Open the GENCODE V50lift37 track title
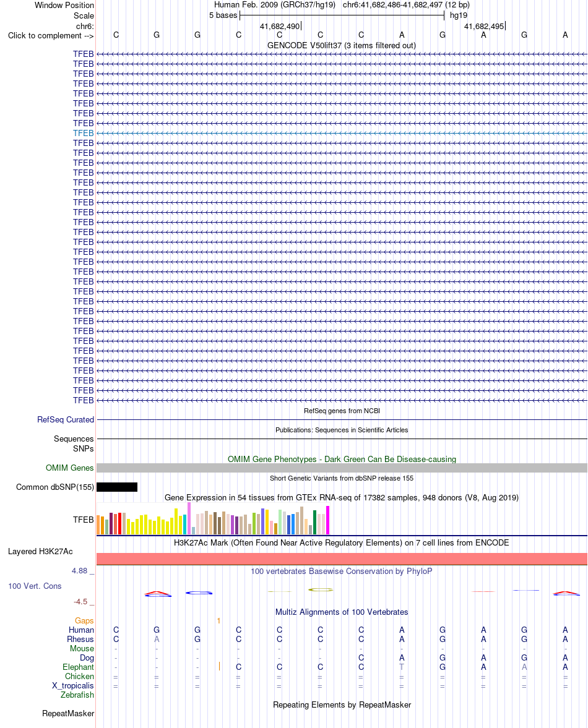Screen dimensions: 588x728 coord(342,46)
